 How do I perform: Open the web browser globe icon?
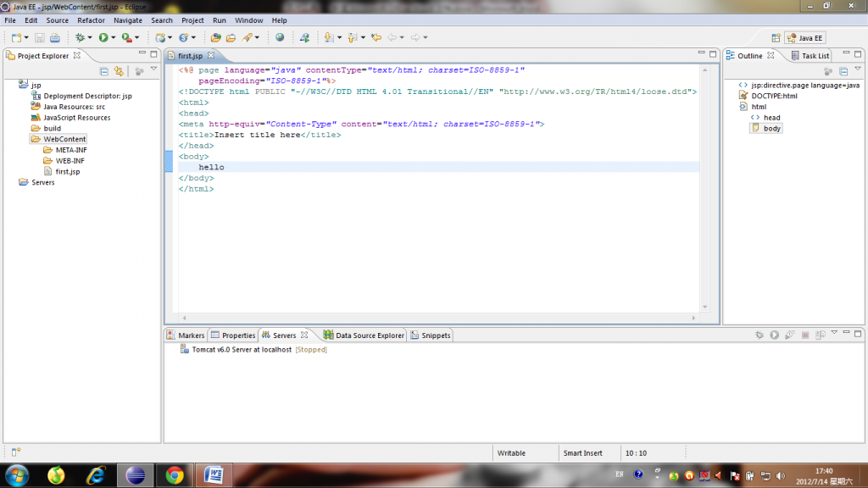[x=280, y=37]
